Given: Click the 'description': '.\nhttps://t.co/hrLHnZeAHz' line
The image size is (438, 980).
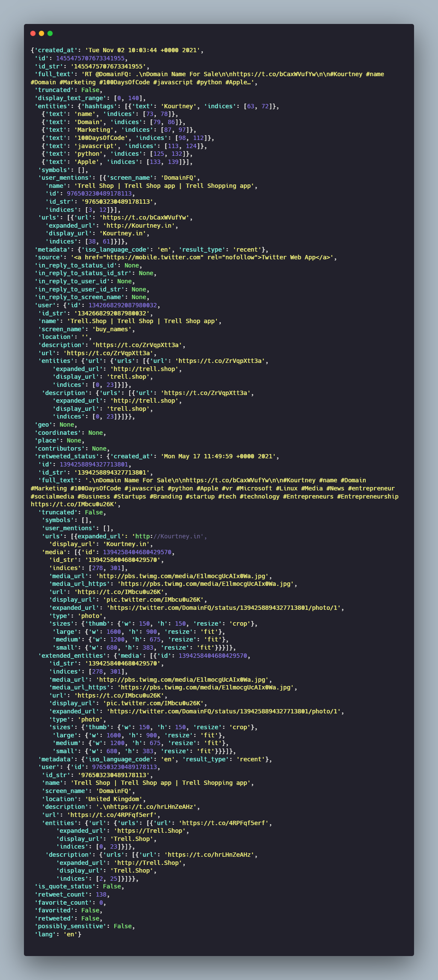Looking at the screenshot, I should pos(121,807).
